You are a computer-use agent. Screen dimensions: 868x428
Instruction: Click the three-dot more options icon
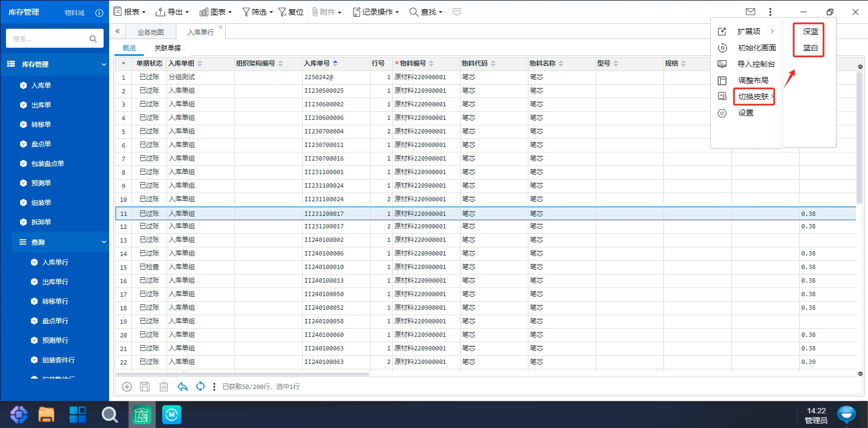(770, 11)
